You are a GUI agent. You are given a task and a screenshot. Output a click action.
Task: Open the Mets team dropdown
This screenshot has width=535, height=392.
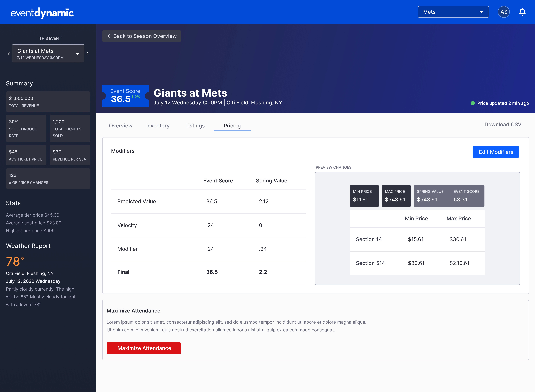coord(453,12)
